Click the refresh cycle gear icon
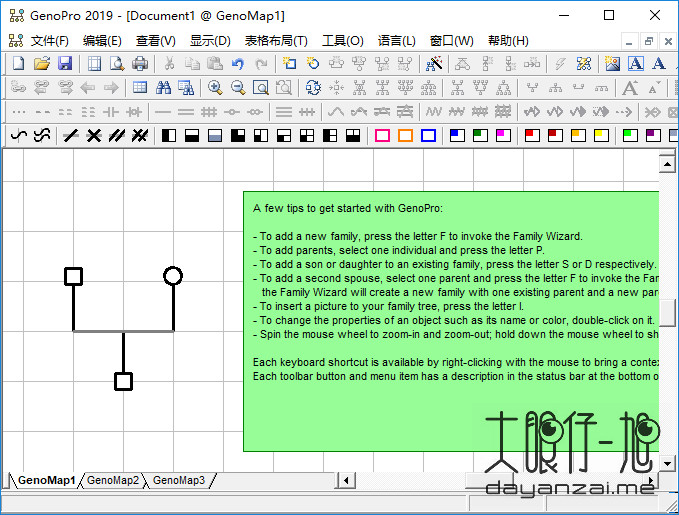This screenshot has width=679, height=515. 313,88
